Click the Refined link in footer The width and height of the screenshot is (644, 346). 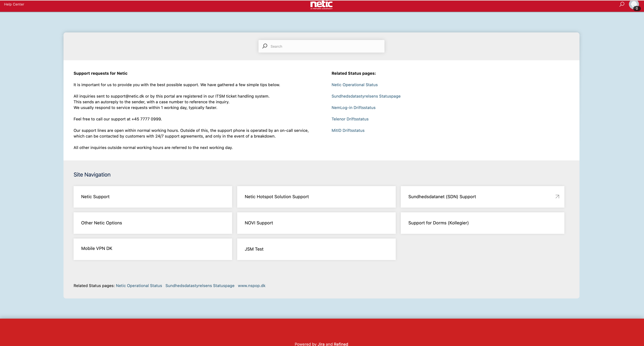click(341, 344)
